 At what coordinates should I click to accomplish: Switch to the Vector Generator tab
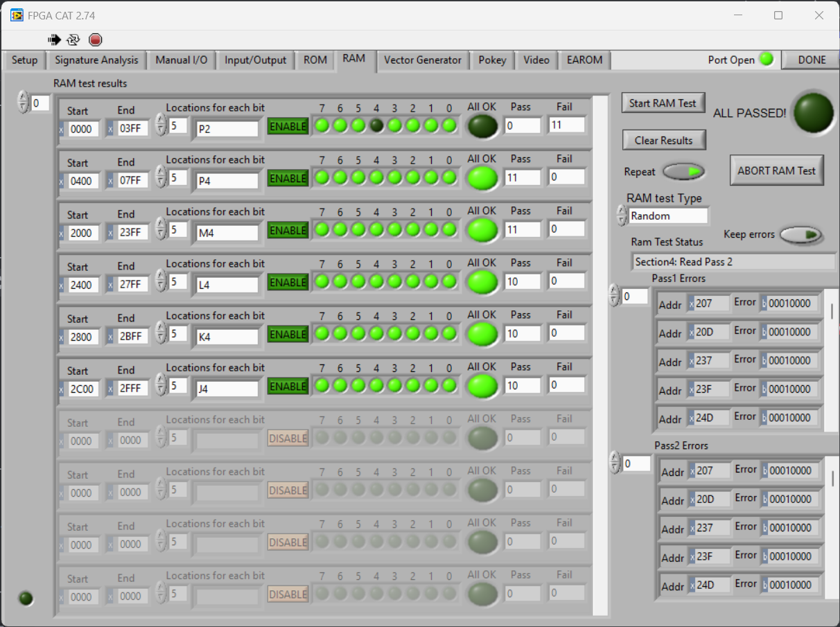point(422,60)
